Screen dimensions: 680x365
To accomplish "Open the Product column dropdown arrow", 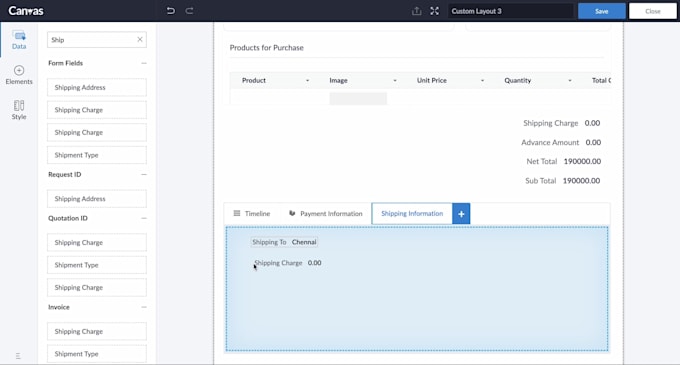I will (307, 81).
